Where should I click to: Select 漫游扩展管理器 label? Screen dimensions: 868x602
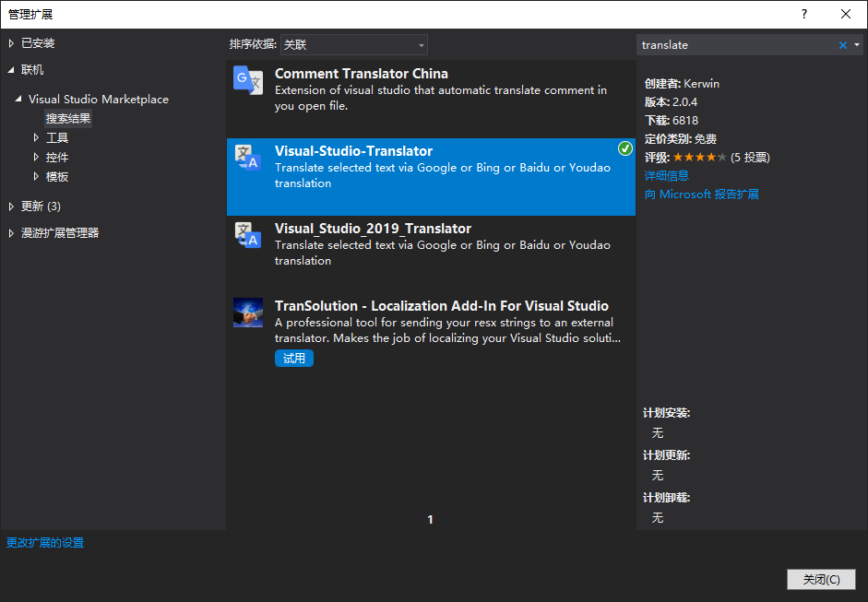point(60,233)
